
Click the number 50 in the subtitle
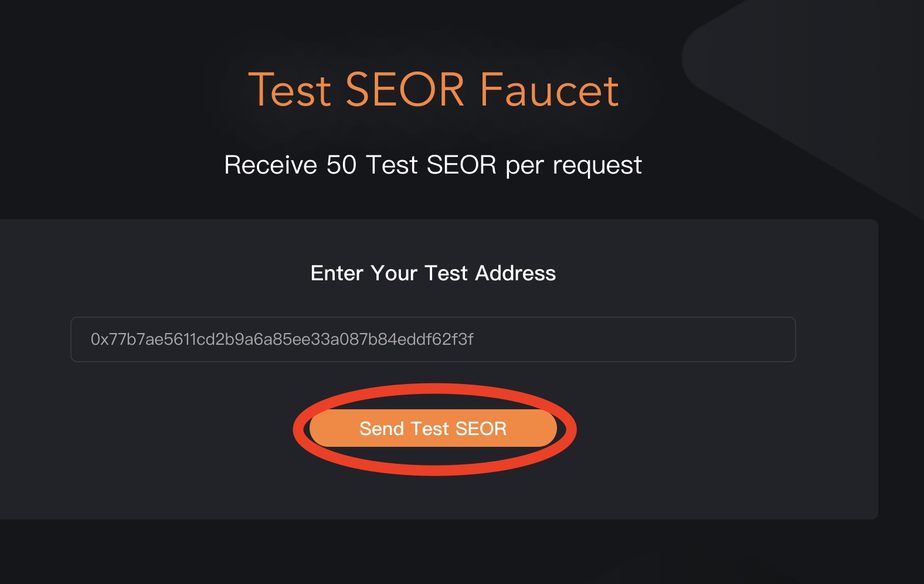click(341, 165)
